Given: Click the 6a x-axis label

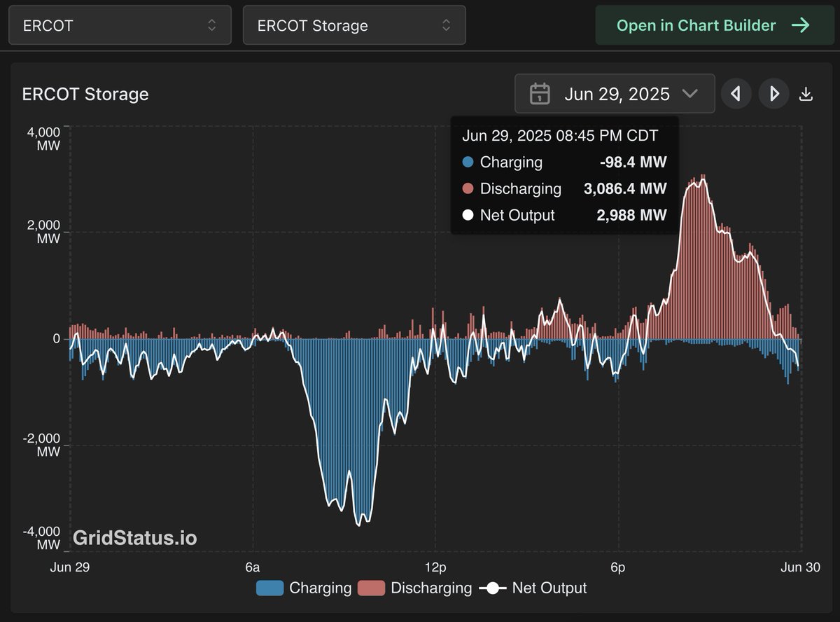Looking at the screenshot, I should click(253, 567).
